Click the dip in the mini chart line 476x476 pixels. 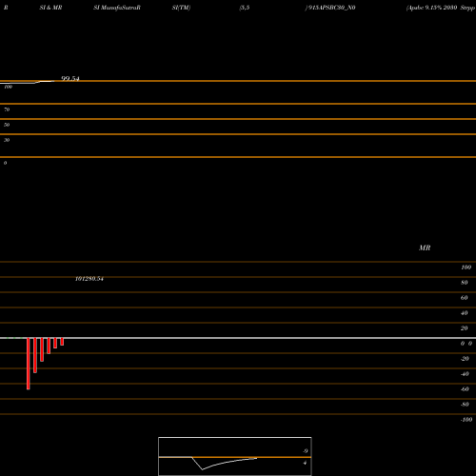click(202, 469)
